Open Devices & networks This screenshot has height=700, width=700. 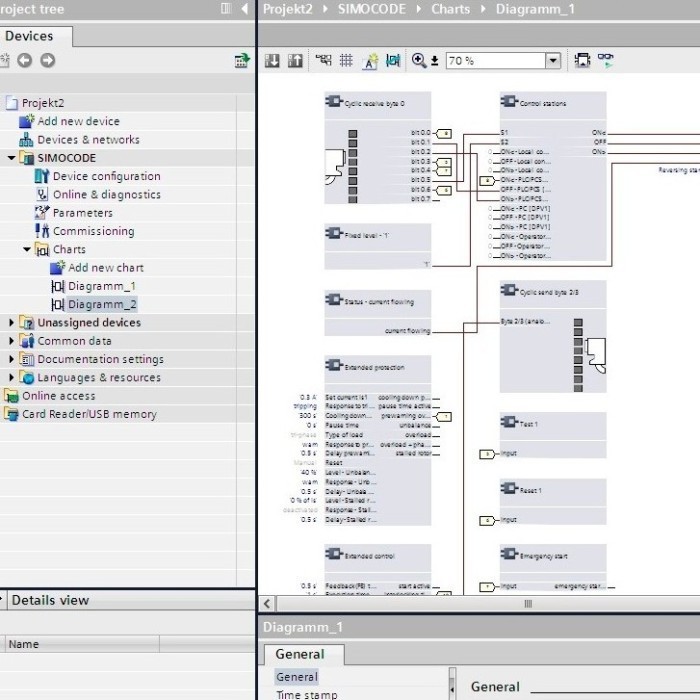88,140
